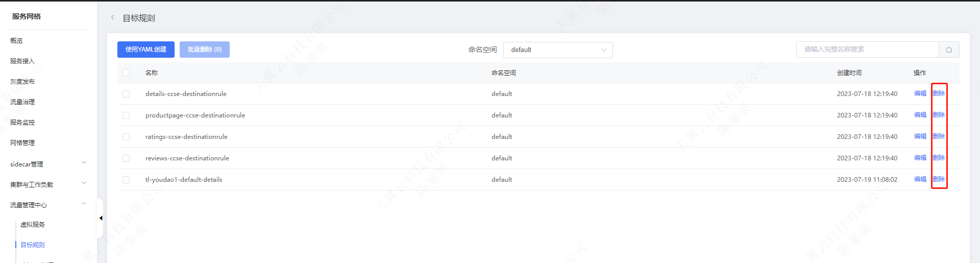The width and height of the screenshot is (980, 263).
Task: Open 流量治理 in the sidebar
Action: pyautogui.click(x=22, y=102)
